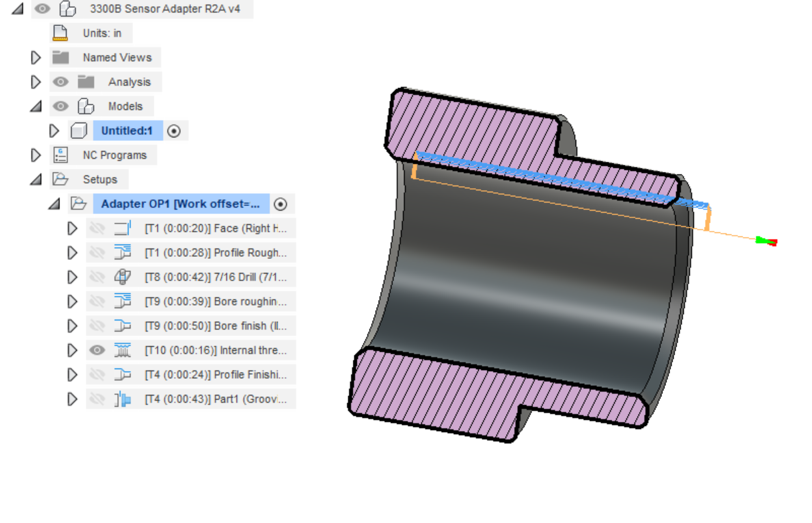Viewport: 812px width, 523px height.
Task: Expand the NC Programs node
Action: click(x=36, y=155)
